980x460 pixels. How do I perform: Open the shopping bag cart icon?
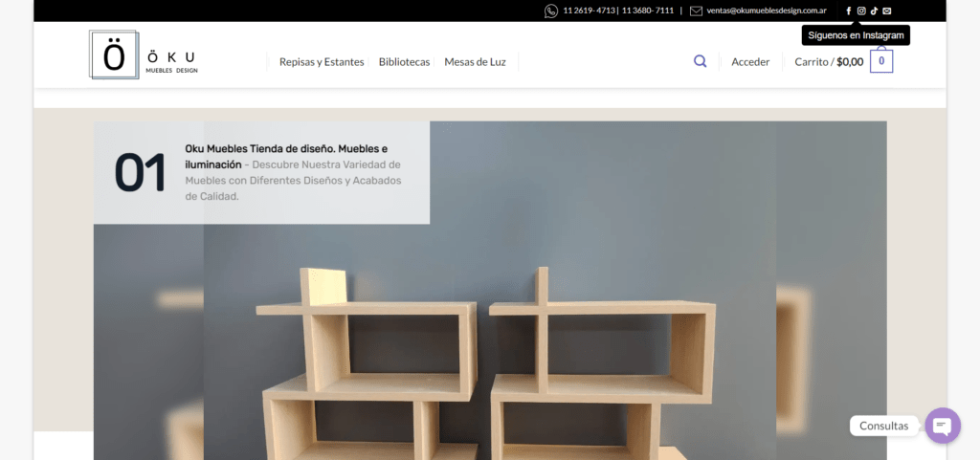pyautogui.click(x=881, y=60)
